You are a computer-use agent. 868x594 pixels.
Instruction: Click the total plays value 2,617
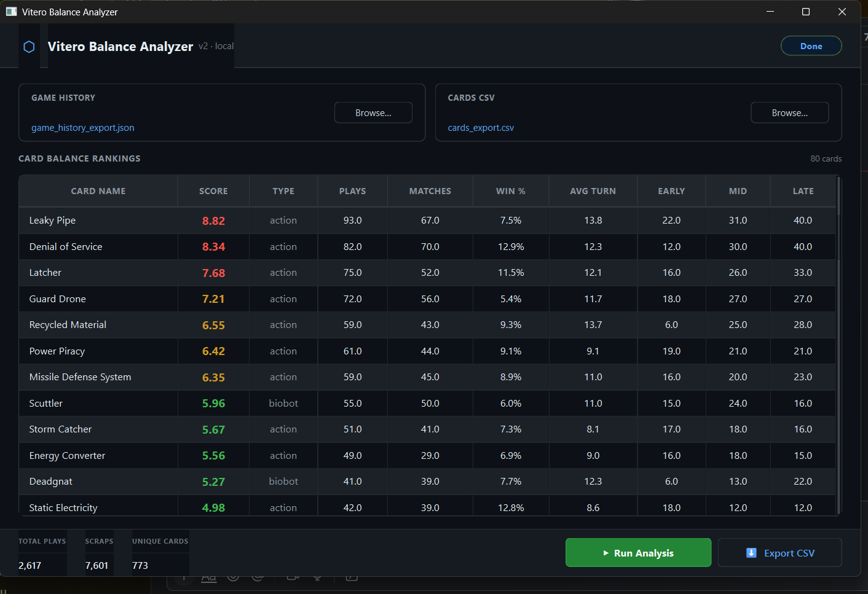[x=30, y=565]
